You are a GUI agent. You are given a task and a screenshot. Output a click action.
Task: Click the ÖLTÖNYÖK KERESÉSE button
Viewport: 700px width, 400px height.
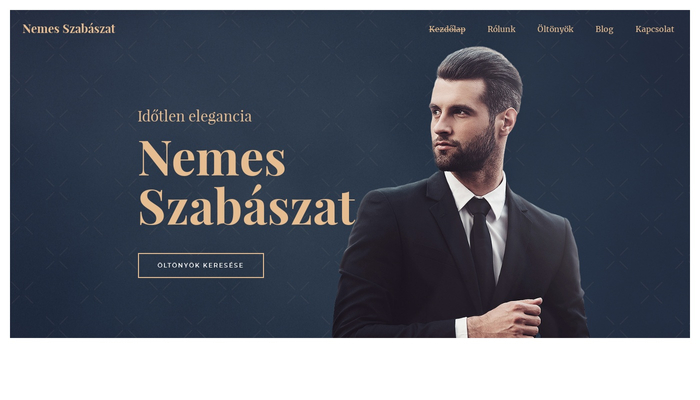point(200,265)
